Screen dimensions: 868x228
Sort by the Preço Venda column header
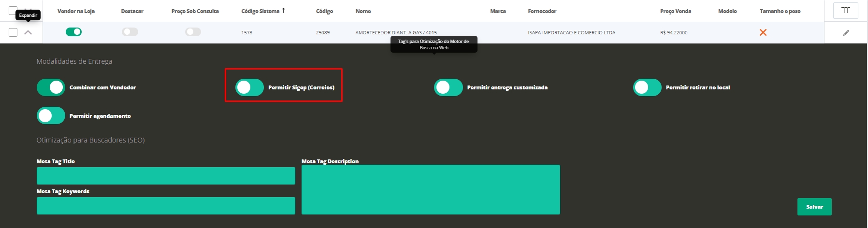[x=675, y=11]
